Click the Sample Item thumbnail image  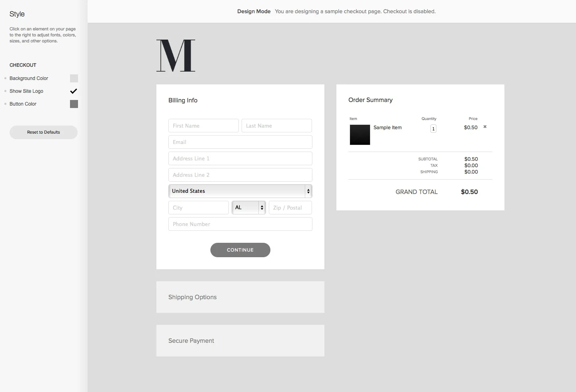pos(360,135)
